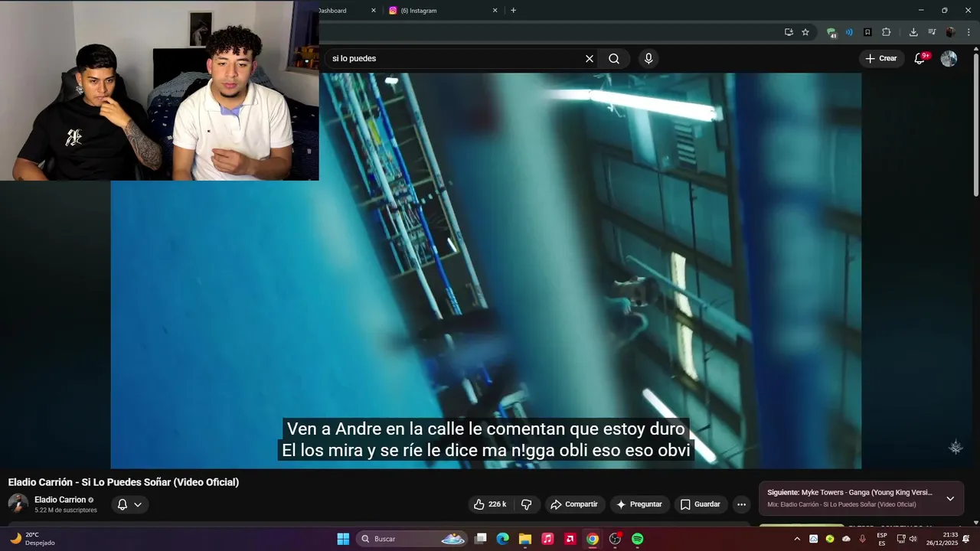980x551 pixels.
Task: Click the taskbar Buscar search box
Action: (411, 539)
